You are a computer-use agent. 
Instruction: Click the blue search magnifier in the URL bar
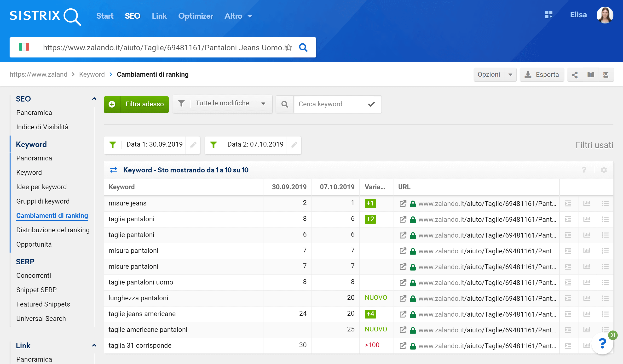[303, 47]
